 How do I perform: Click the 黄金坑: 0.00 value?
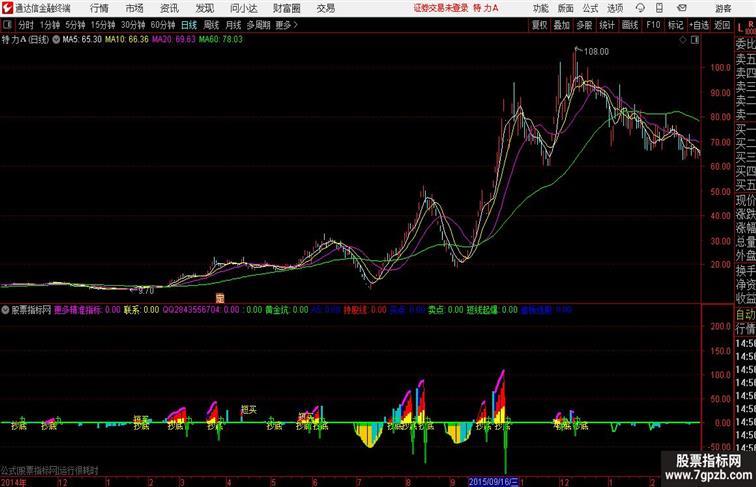point(286,310)
